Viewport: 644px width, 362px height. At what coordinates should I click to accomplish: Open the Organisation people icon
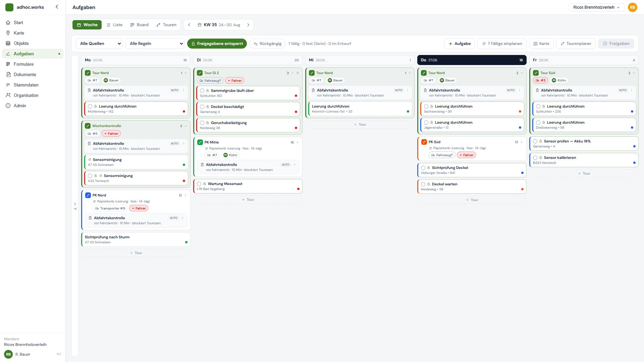[8, 95]
